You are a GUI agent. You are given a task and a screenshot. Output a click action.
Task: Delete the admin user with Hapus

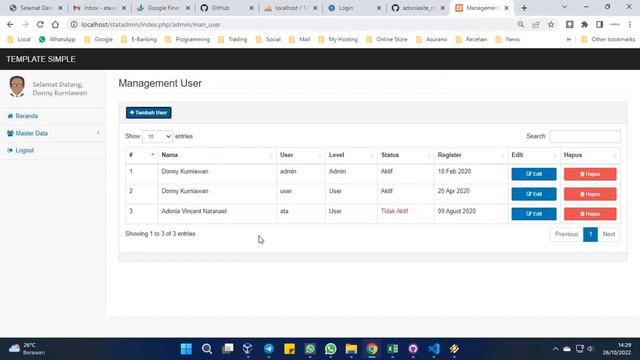point(590,174)
